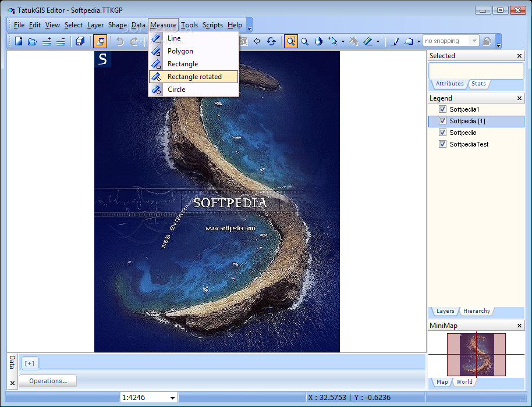This screenshot has height=407, width=532.
Task: Open the menu bar options chevron
Action: (x=249, y=28)
